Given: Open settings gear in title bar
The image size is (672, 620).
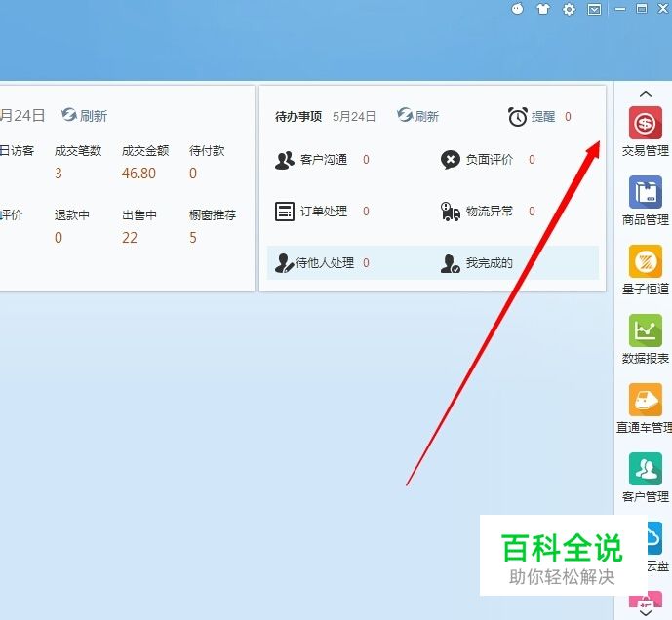Looking at the screenshot, I should (x=569, y=9).
